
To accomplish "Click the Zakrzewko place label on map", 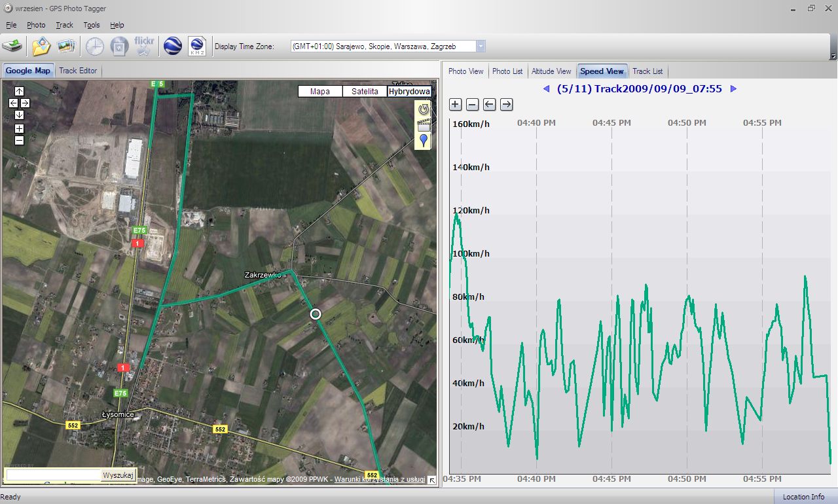I will click(x=263, y=275).
